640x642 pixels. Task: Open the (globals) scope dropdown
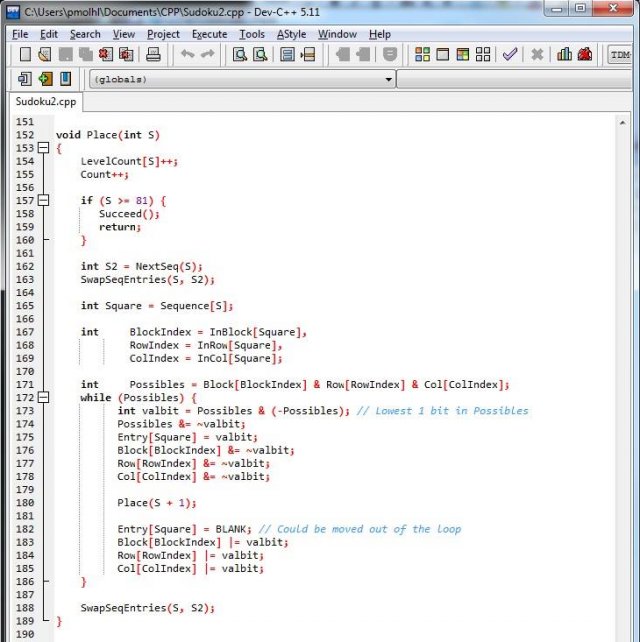click(x=390, y=79)
